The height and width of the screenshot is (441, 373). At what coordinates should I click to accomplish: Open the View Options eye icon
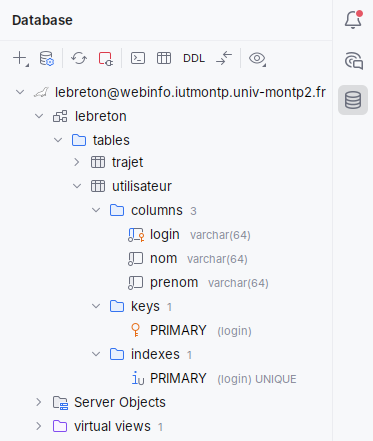257,58
